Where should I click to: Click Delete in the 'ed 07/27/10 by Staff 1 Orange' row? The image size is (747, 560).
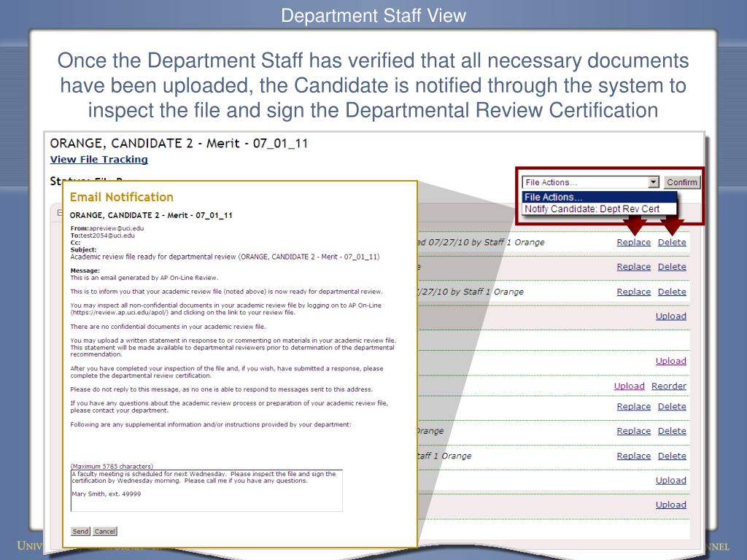point(672,242)
